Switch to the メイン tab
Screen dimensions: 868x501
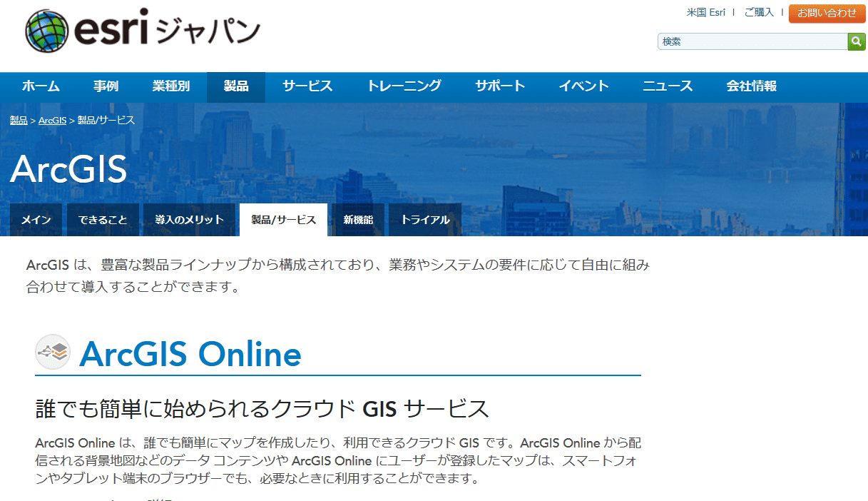36,220
